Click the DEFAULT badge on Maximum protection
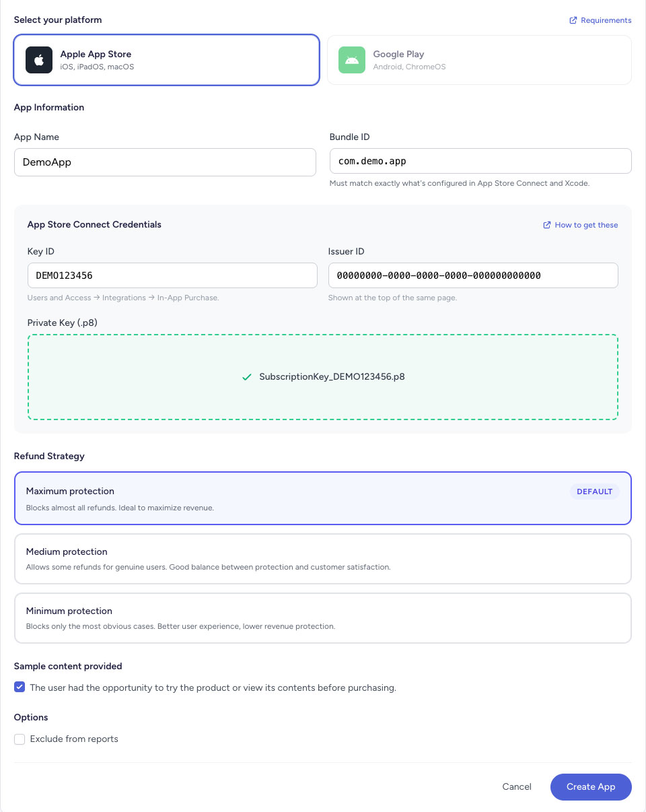The image size is (646, 812). pyautogui.click(x=595, y=492)
